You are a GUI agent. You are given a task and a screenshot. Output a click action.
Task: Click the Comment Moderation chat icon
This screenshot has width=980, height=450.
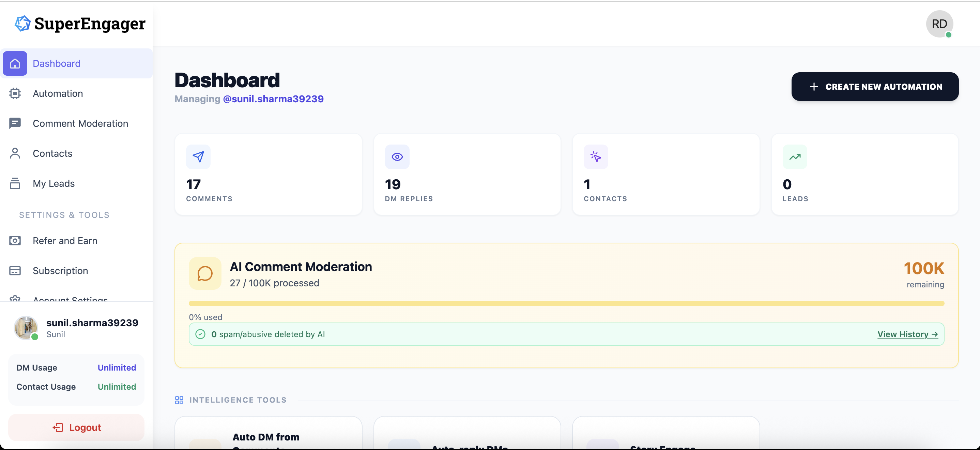tap(15, 123)
